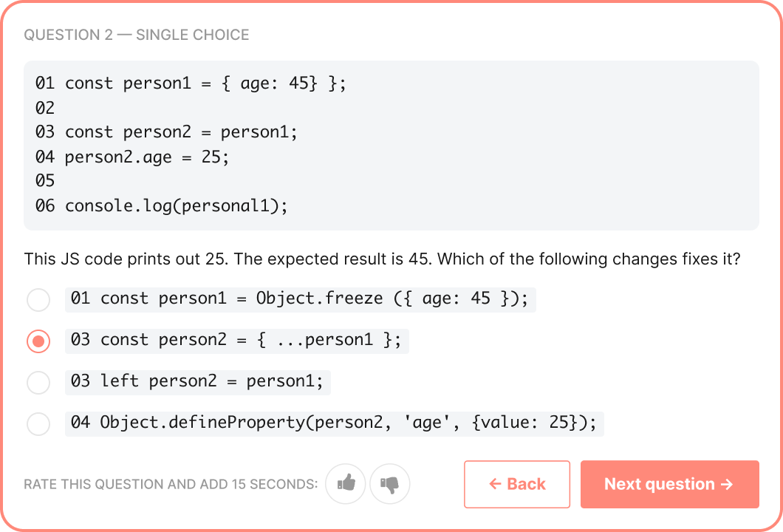Click the '{ ...person1 }' option code text
Image resolution: width=783 pixels, height=532 pixels.
(236, 341)
